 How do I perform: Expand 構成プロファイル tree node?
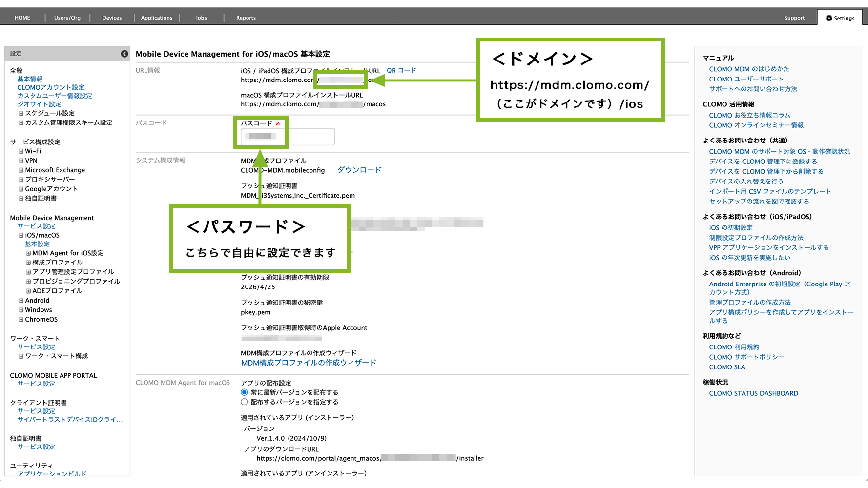[x=28, y=263]
